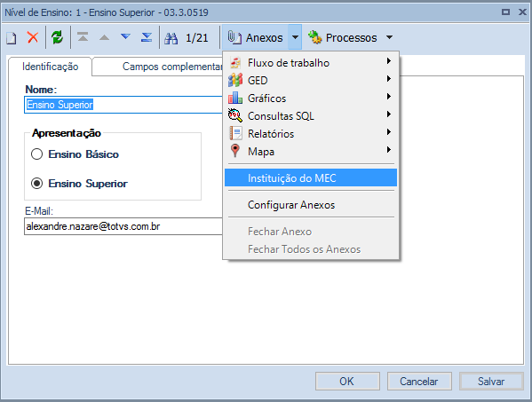Click the Cancelar button

419,382
